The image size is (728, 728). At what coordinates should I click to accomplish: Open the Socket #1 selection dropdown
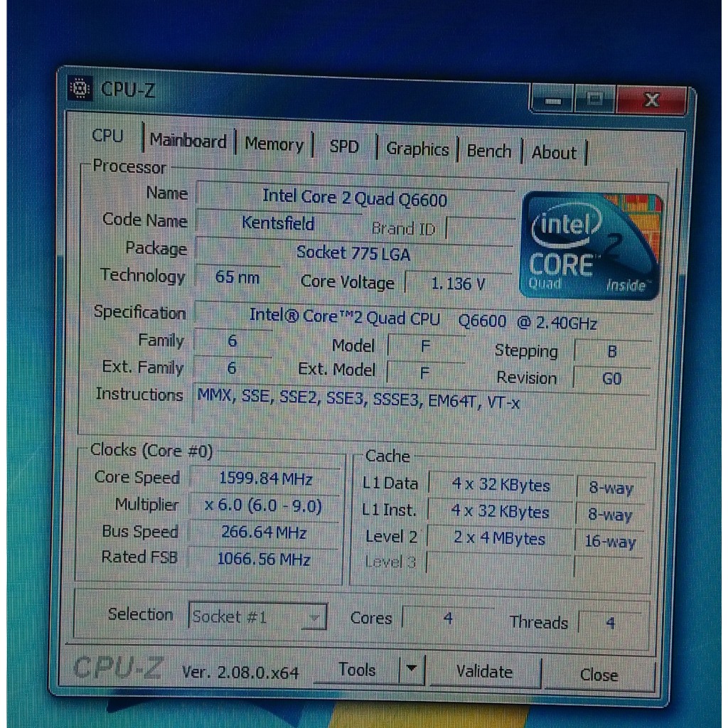pyautogui.click(x=257, y=616)
